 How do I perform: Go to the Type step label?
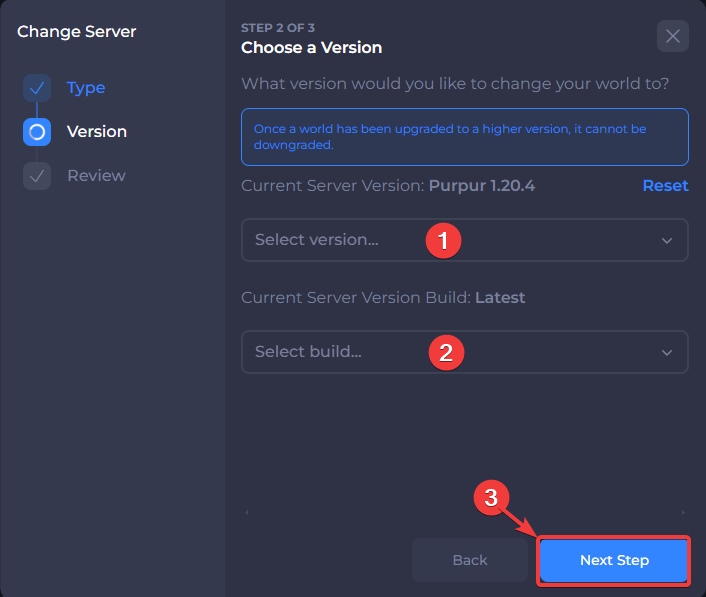coord(86,88)
